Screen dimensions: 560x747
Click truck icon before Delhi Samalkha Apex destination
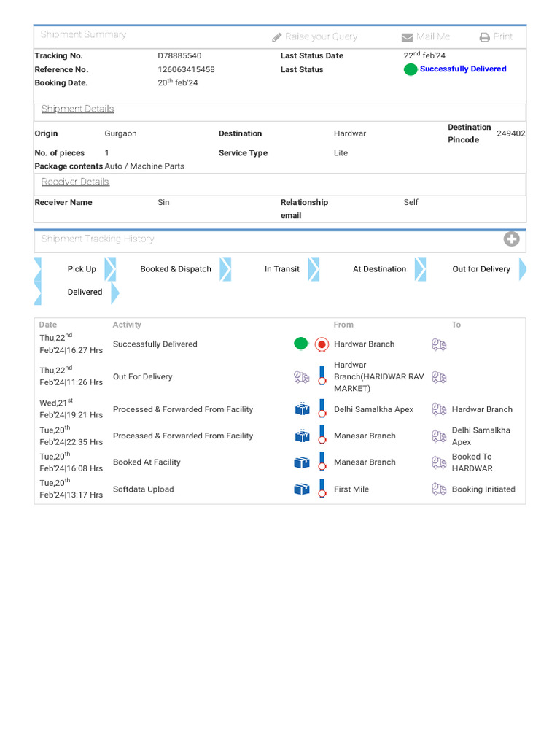click(x=438, y=436)
